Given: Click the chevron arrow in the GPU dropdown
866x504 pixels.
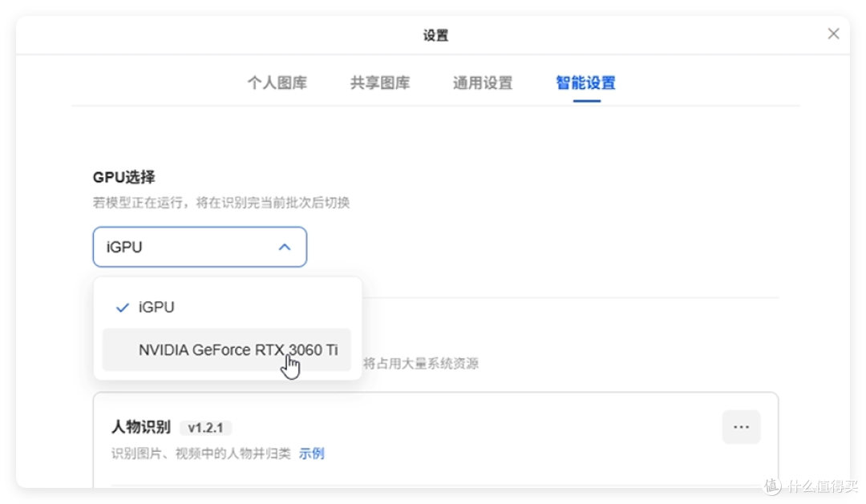Looking at the screenshot, I should 285,247.
